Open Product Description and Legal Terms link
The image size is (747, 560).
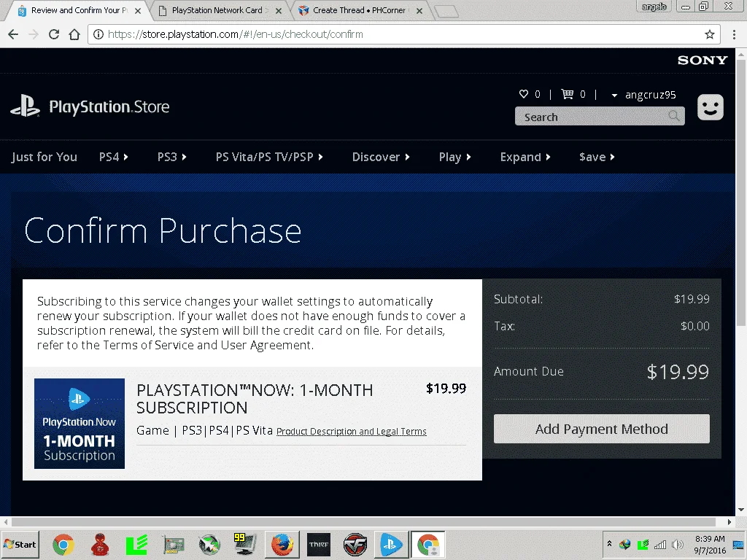tap(351, 432)
